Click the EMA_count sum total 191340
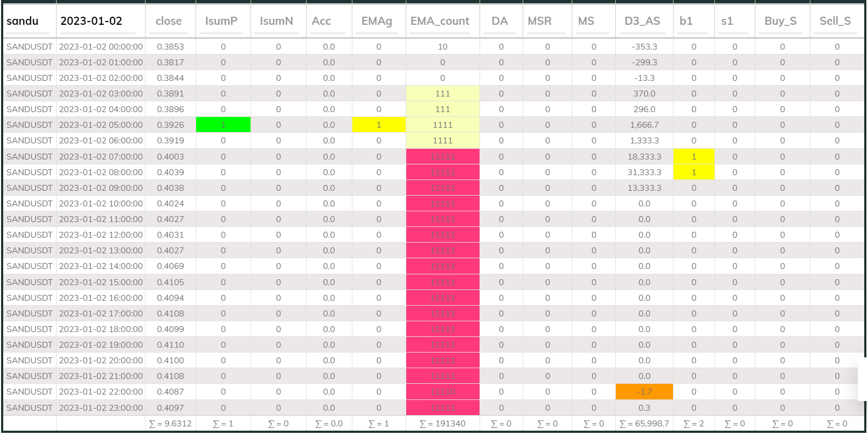 (442, 424)
